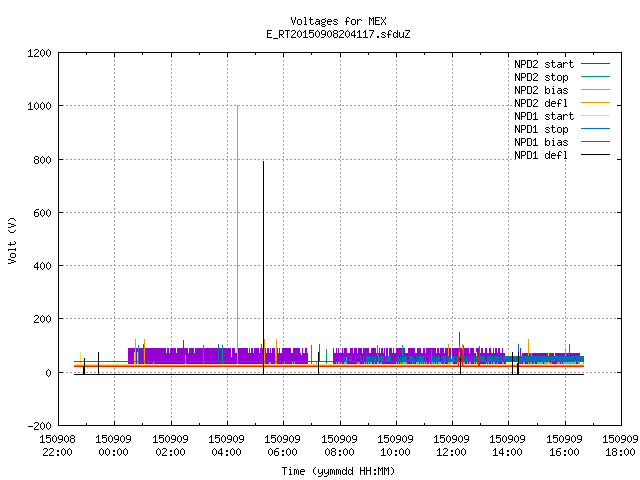Click the 0 y-axis tick label

coord(49,373)
